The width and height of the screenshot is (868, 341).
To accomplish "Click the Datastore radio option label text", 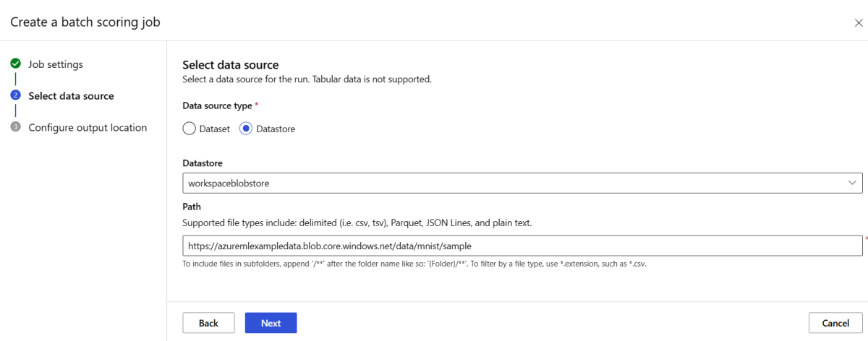I will pyautogui.click(x=276, y=129).
